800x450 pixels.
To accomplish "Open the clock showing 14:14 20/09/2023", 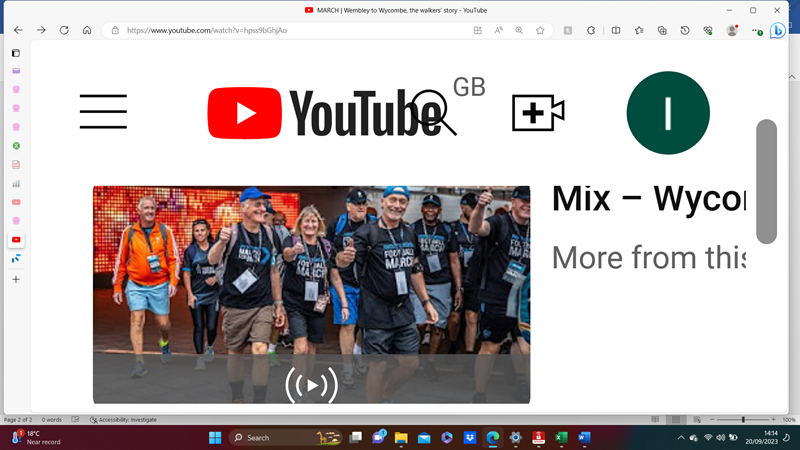I will click(762, 438).
